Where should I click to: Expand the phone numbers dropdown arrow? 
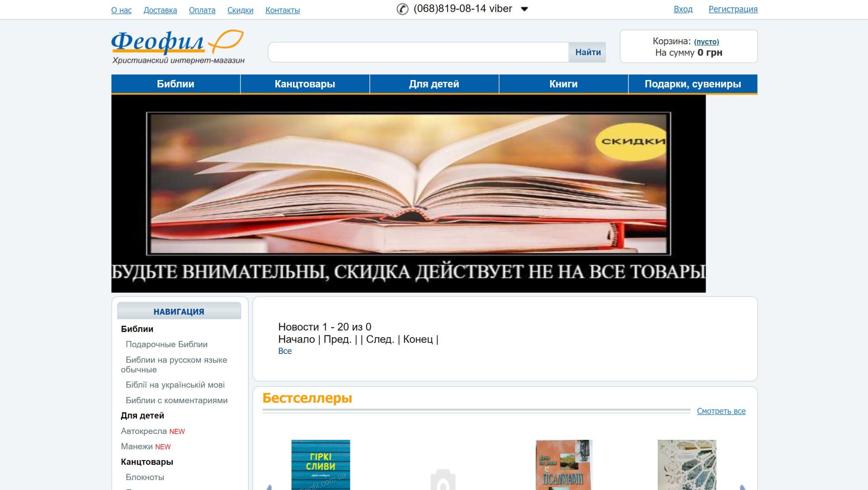(x=524, y=9)
